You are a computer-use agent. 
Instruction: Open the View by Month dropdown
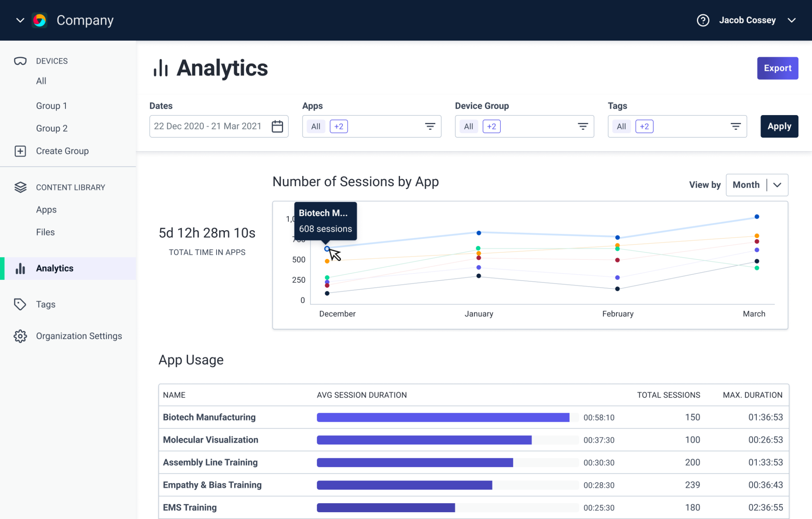pyautogui.click(x=756, y=185)
